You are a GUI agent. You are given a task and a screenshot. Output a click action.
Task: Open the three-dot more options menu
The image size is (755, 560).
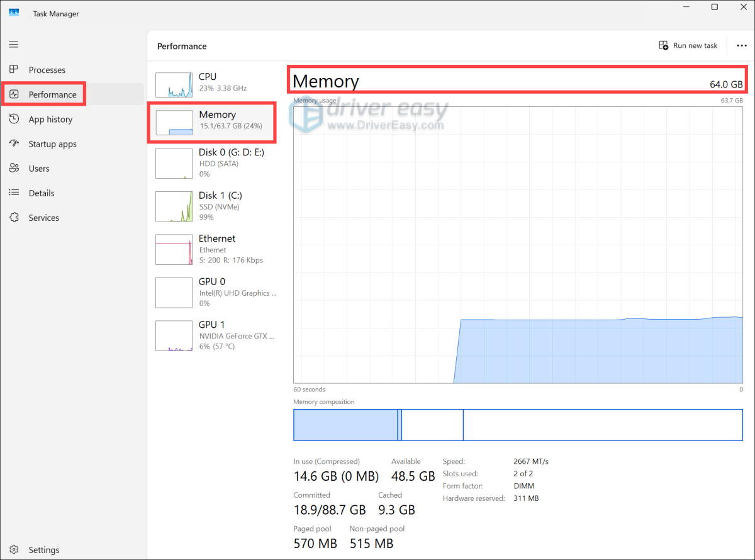[741, 45]
